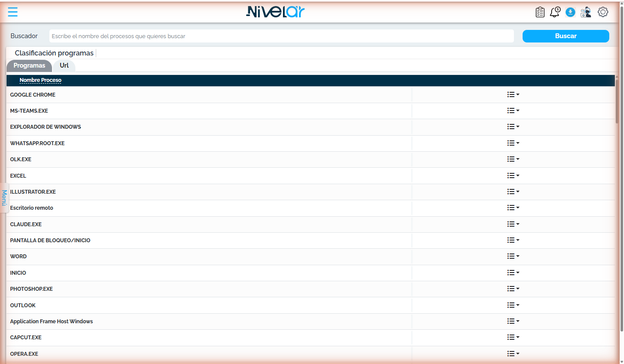Open the dropdown for Escritorio remoto
Screen dimensions: 624x364
(x=513, y=208)
